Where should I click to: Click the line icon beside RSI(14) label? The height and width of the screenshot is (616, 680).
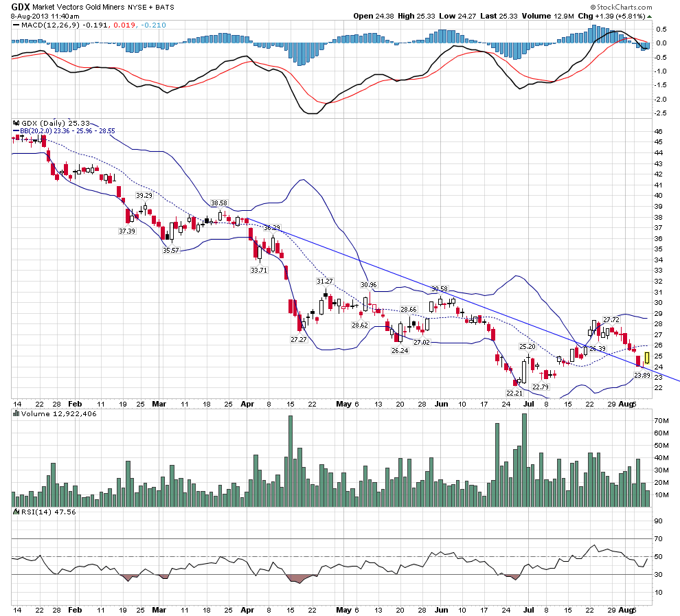(15, 512)
